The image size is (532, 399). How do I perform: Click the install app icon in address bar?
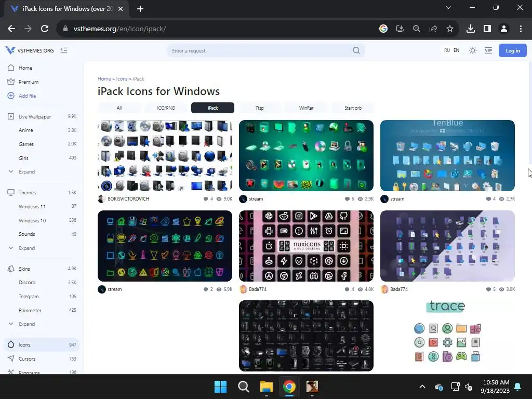click(x=400, y=29)
